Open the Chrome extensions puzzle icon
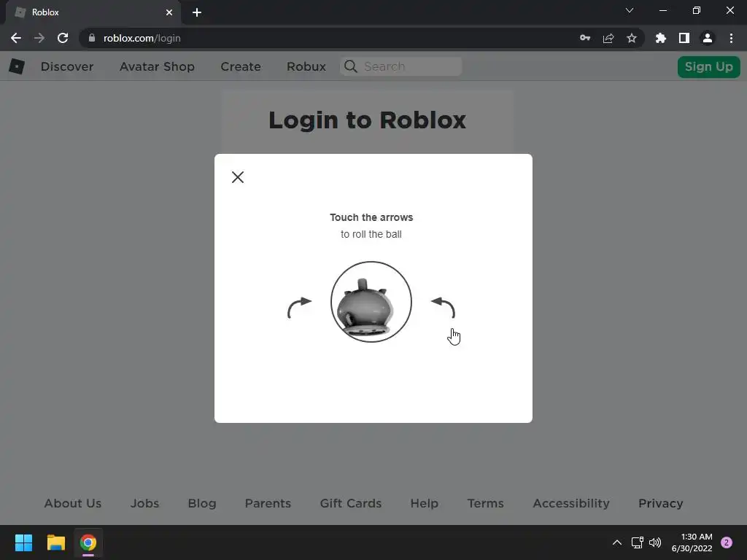 pos(661,38)
